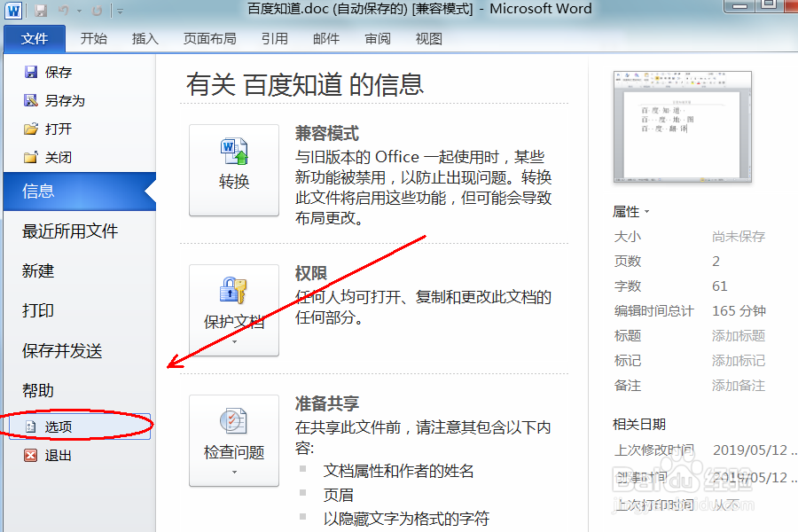Click the 字数 61 value

pos(720,286)
